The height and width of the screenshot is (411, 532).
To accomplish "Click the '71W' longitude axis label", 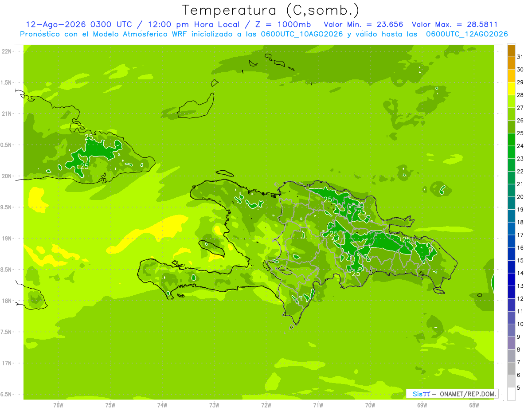I will pyautogui.click(x=318, y=405).
